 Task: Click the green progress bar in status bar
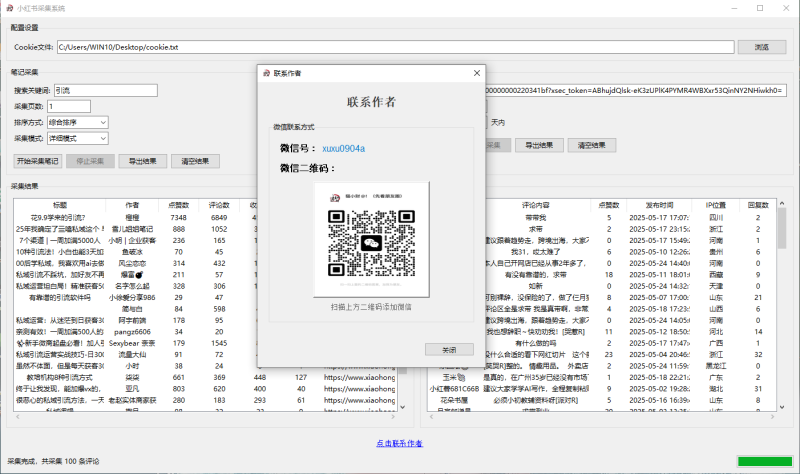(x=765, y=461)
